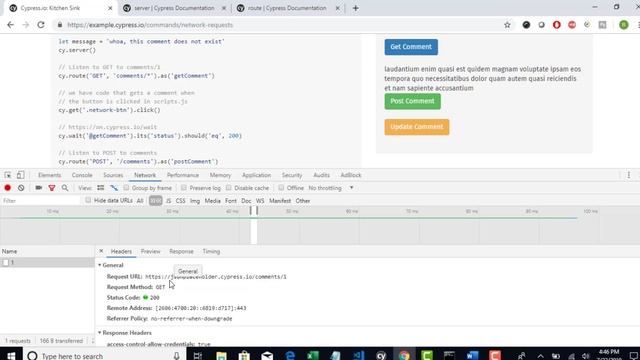Switch to the Preview tab
Screen dimensions: 640x360
pos(151,251)
